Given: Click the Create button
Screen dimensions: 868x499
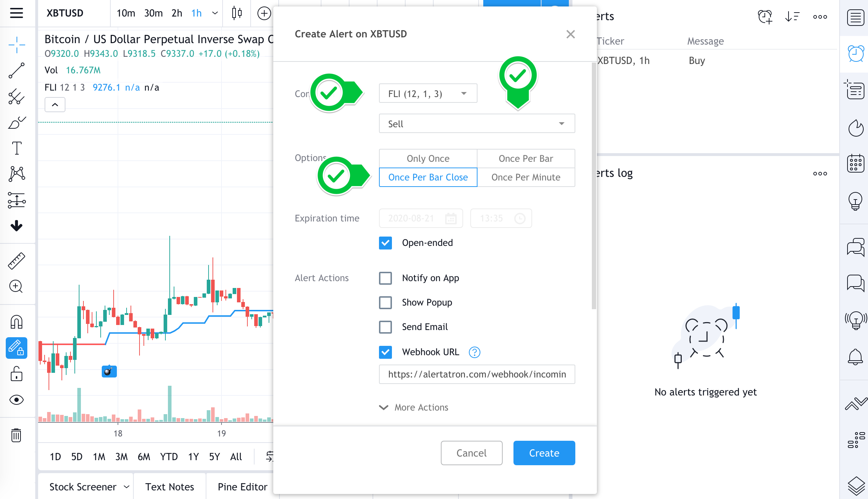Looking at the screenshot, I should tap(544, 453).
